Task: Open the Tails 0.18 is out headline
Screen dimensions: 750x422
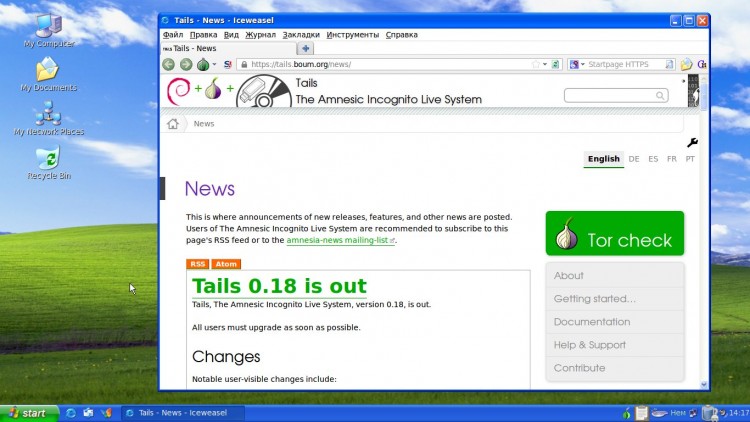Action: tap(279, 286)
